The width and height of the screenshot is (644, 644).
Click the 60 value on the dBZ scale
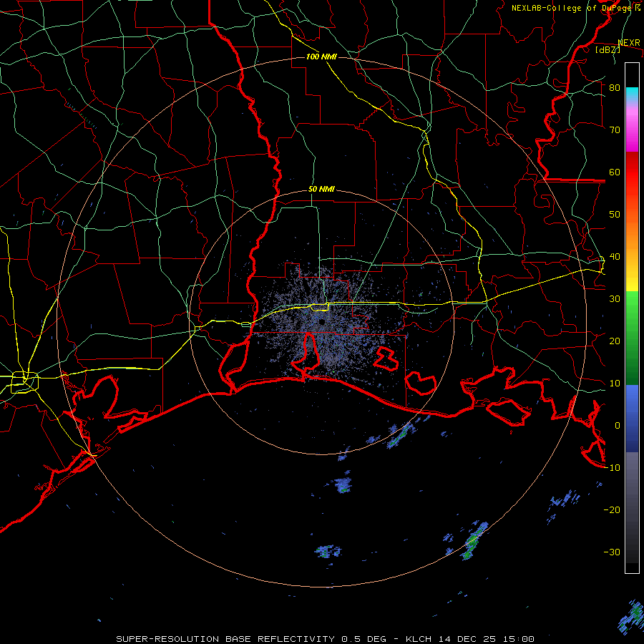click(x=615, y=172)
